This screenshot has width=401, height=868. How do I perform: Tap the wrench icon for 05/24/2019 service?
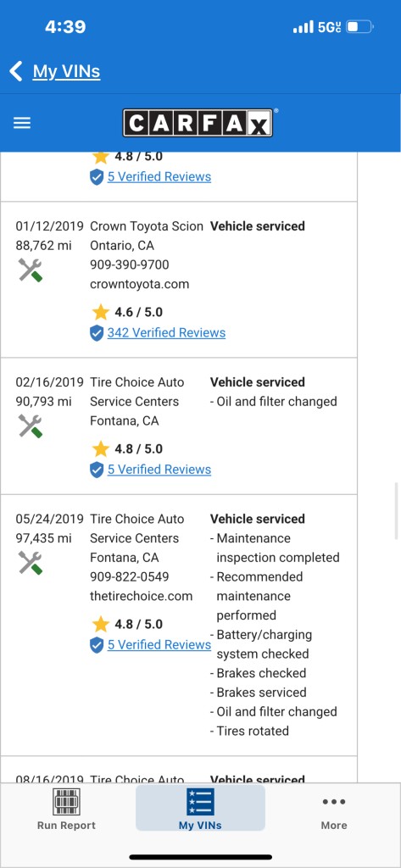coord(31,563)
